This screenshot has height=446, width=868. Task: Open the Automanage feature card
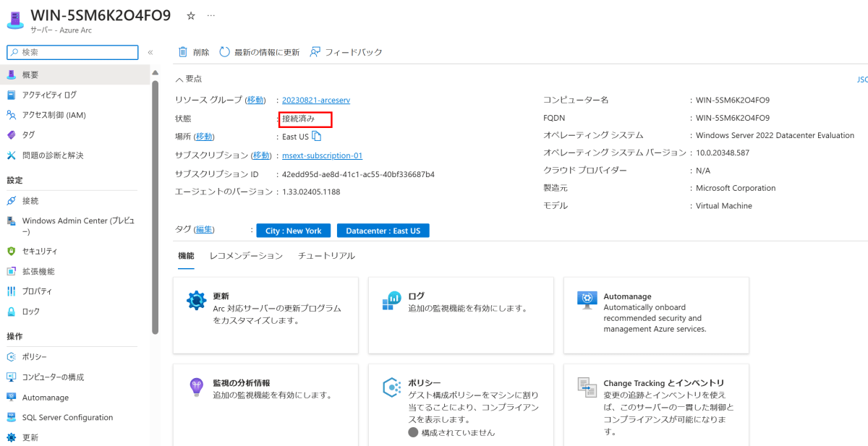click(656, 315)
